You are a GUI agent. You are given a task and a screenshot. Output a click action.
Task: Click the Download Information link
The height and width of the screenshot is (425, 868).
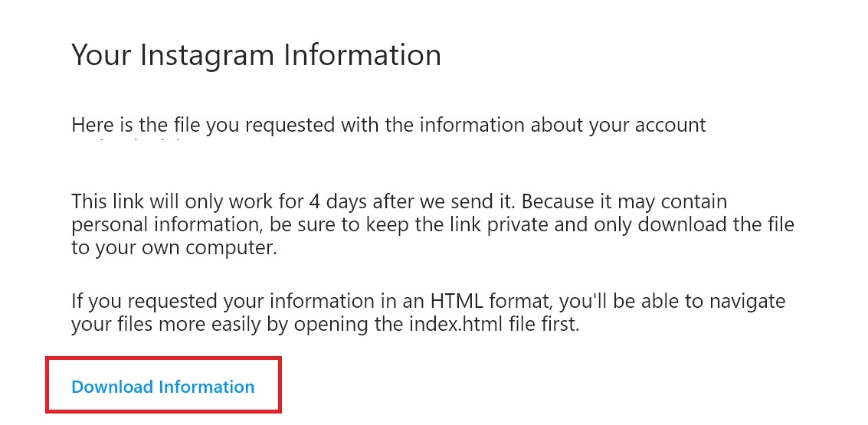[x=162, y=387]
